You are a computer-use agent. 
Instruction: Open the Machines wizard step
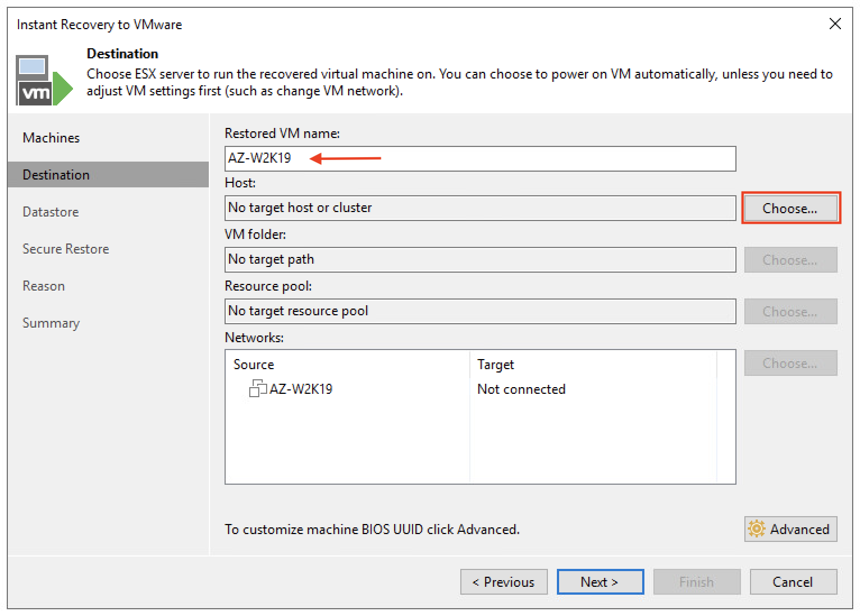[x=51, y=137]
